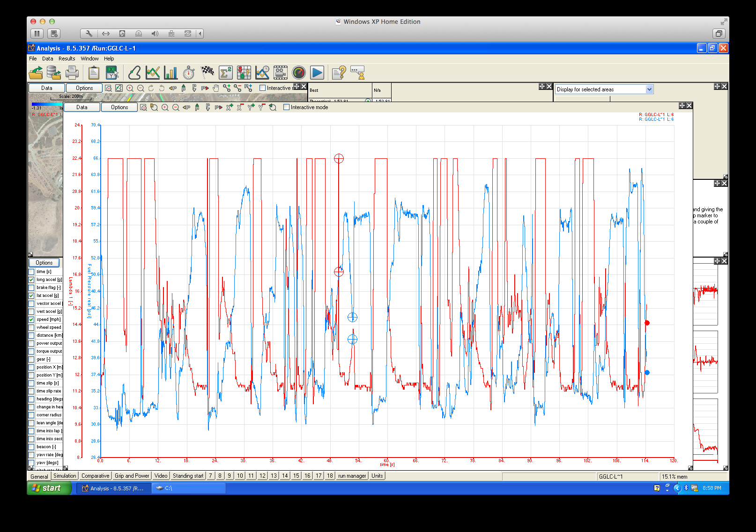
Task: Click the open file folder icon
Action: tap(36, 73)
